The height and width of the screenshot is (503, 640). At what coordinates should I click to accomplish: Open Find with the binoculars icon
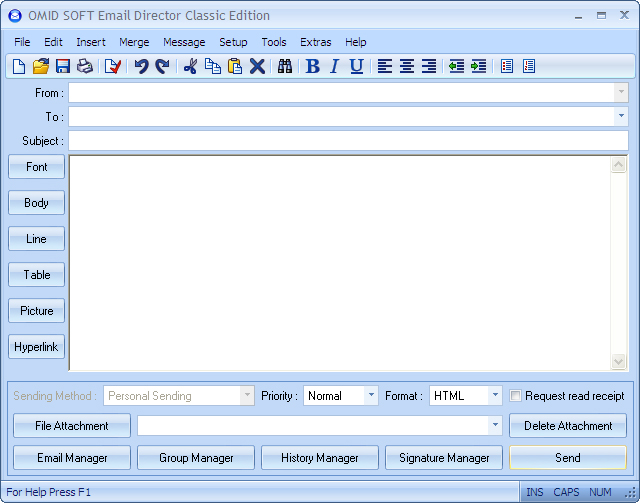285,67
